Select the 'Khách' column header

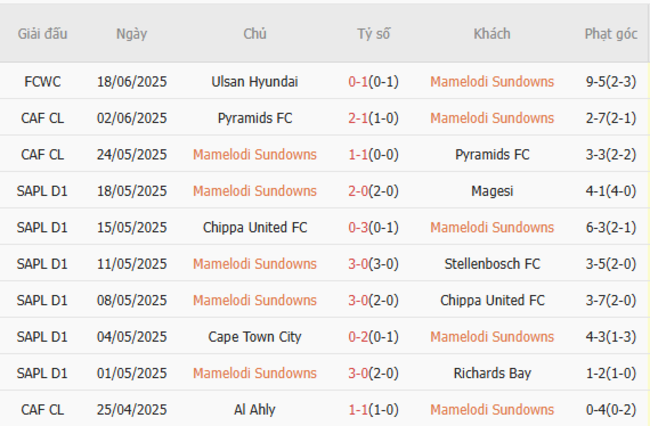pyautogui.click(x=492, y=34)
